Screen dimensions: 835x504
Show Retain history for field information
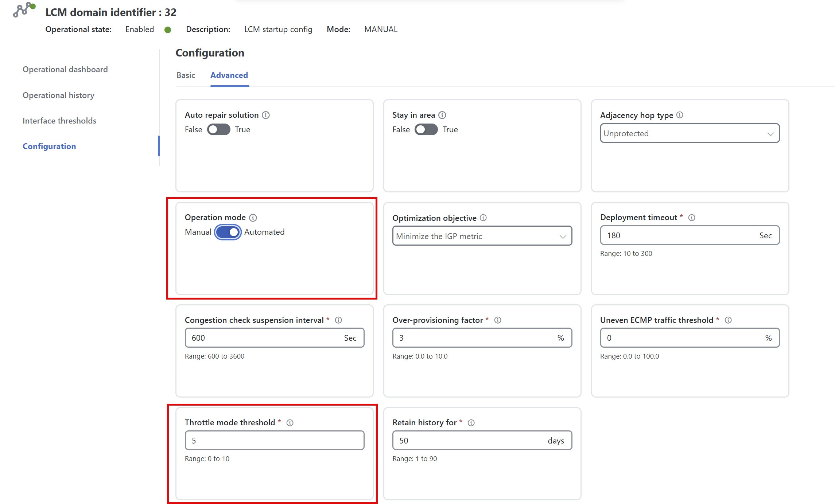click(471, 423)
